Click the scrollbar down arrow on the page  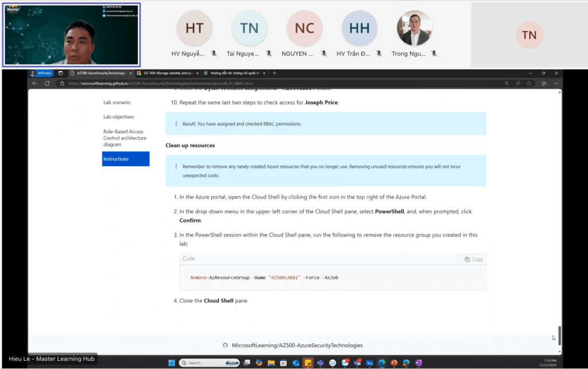559,352
